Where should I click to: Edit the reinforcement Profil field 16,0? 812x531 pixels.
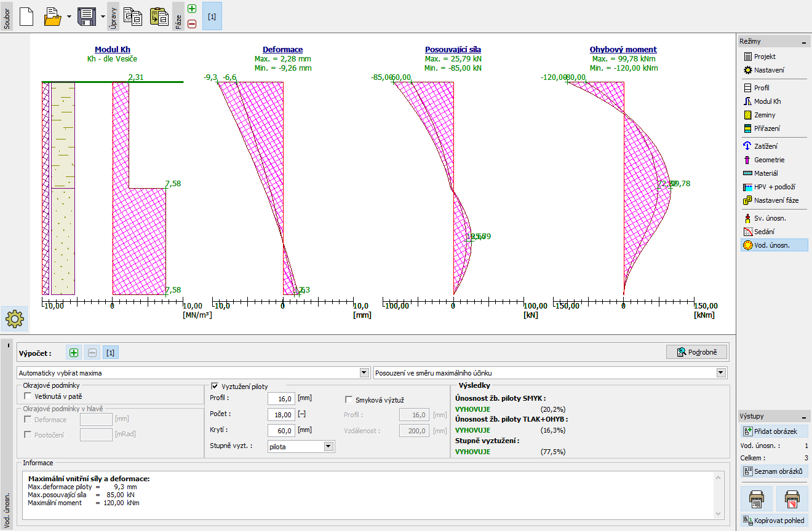pyautogui.click(x=281, y=398)
